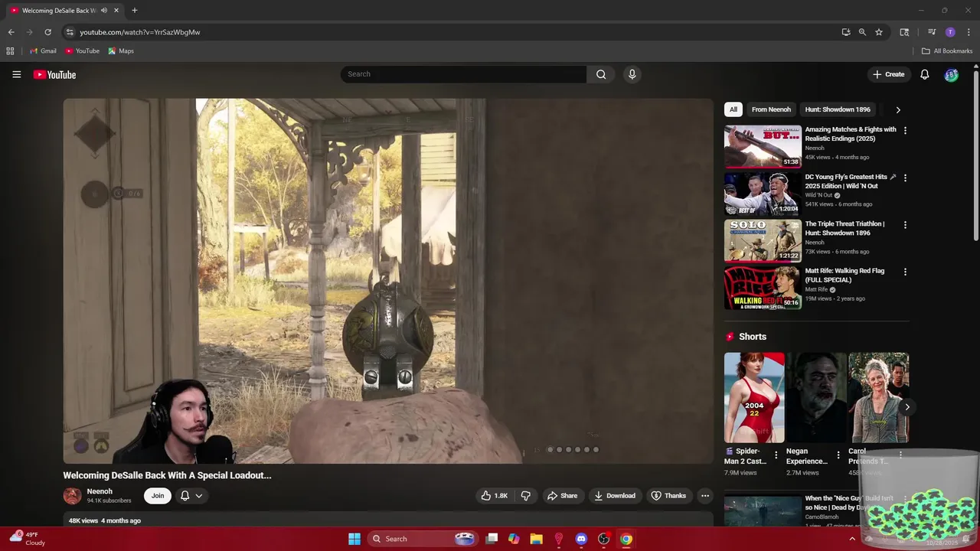The height and width of the screenshot is (551, 980).
Task: Open All Bookmarks folder
Action: click(947, 51)
